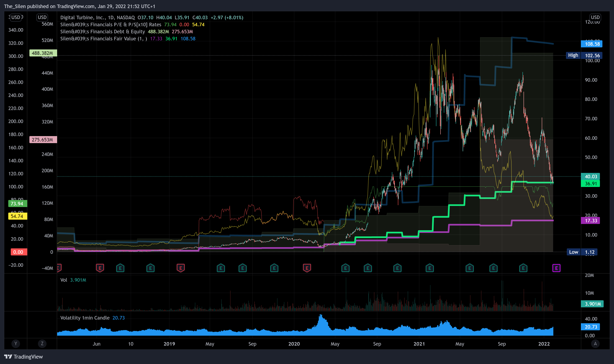The height and width of the screenshot is (364, 614).
Task: Click the green earnings marker before 10
Action: [120, 268]
